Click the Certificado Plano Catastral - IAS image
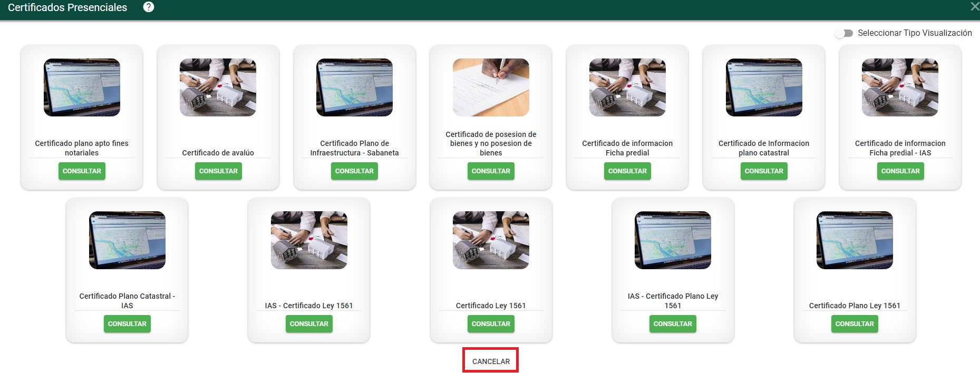 127,240
